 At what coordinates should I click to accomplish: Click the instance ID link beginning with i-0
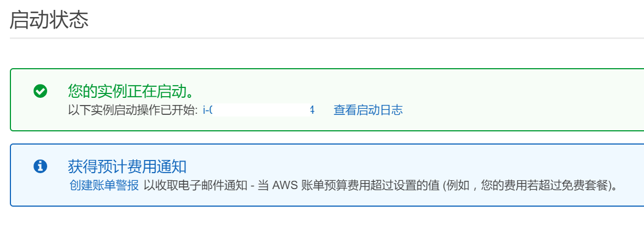click(x=259, y=110)
